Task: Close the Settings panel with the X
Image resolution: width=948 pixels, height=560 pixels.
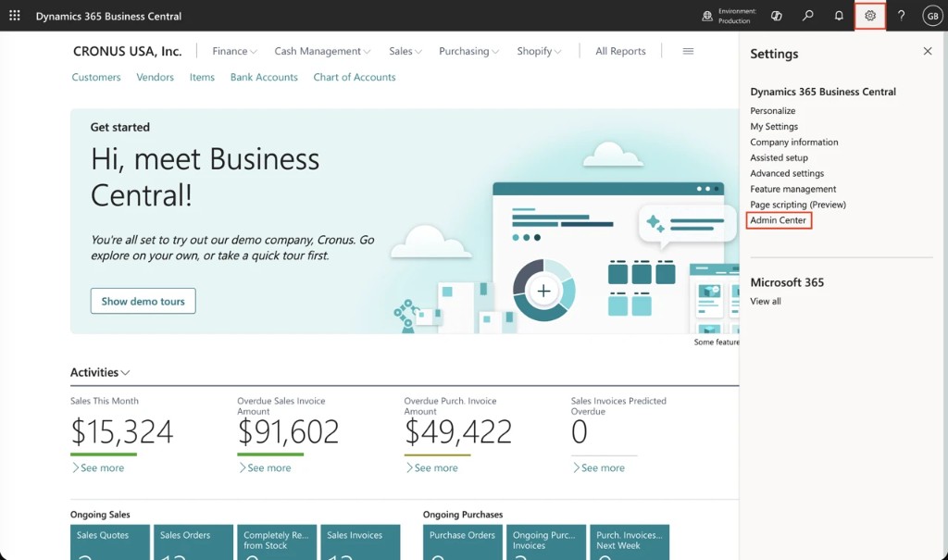Action: (928, 52)
